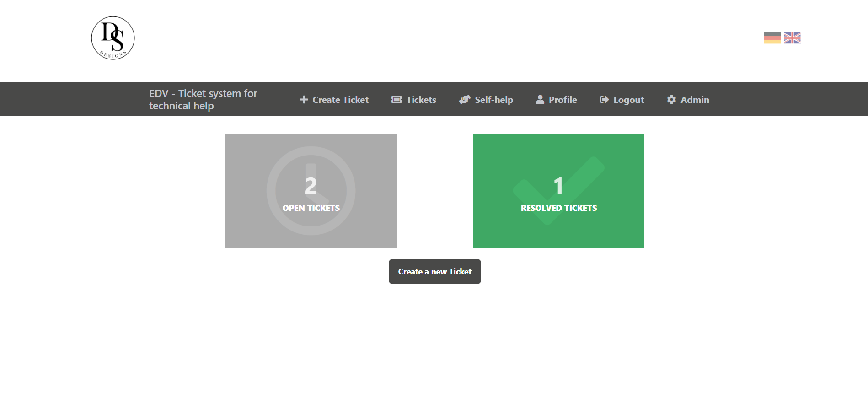Image resolution: width=868 pixels, height=414 pixels.
Task: Click the sign-out arrow icon beside Logout
Action: coord(604,100)
